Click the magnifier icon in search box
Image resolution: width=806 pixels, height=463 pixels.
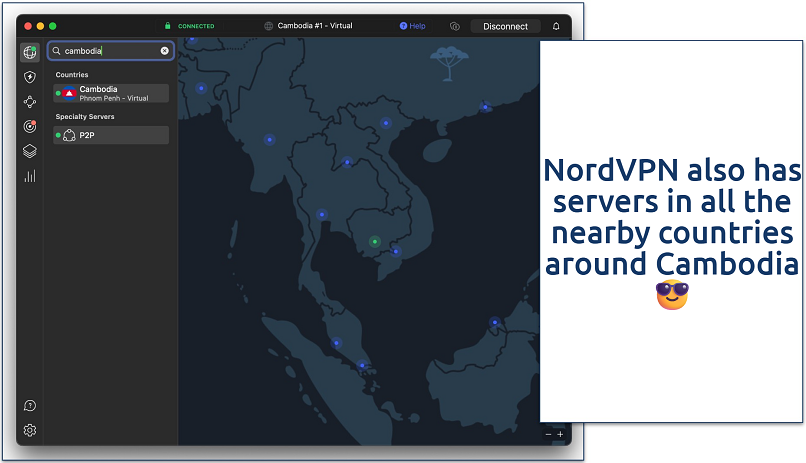pyautogui.click(x=57, y=51)
